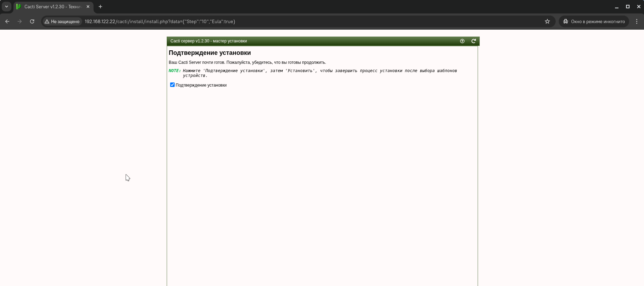The height and width of the screenshot is (286, 644).
Task: Go back using browser back arrow
Action: (x=7, y=21)
